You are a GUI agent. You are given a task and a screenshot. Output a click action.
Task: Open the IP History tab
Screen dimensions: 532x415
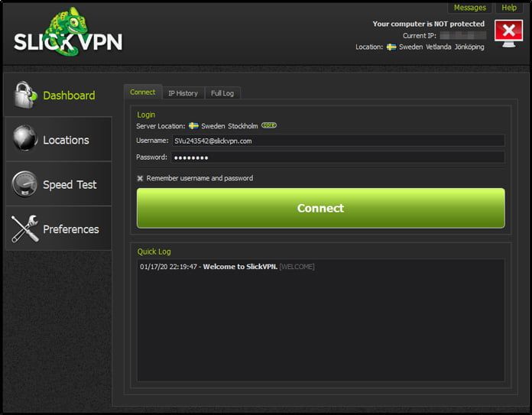(183, 93)
